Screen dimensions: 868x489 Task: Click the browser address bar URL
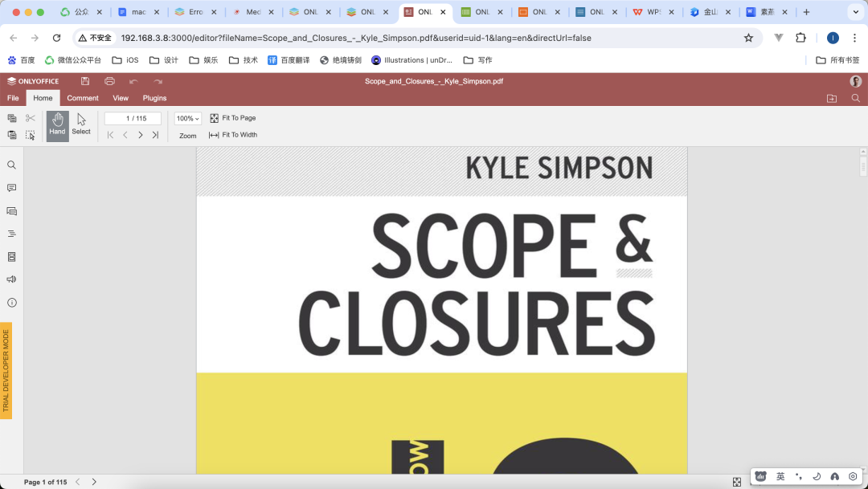click(x=356, y=39)
